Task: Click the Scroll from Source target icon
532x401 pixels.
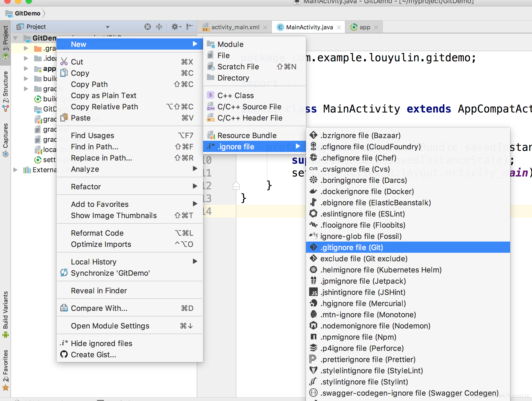Action: coord(147,27)
